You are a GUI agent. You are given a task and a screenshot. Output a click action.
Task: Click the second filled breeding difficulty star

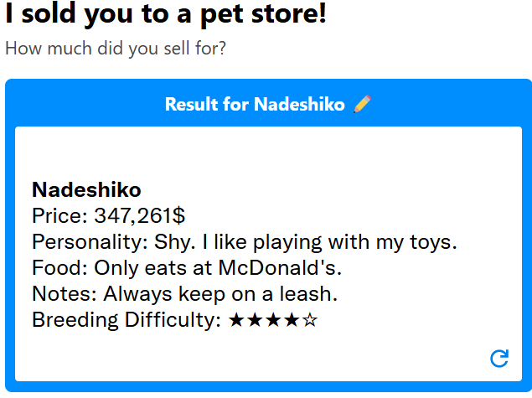click(255, 320)
